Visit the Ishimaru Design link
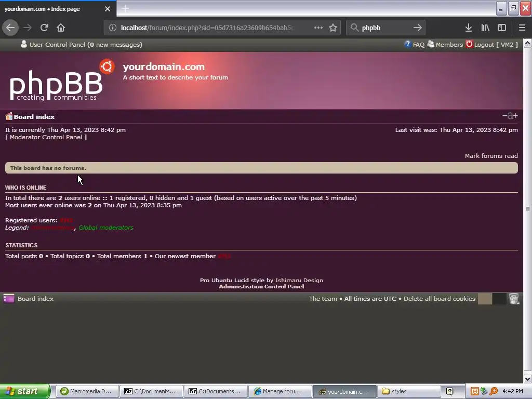 [299, 280]
